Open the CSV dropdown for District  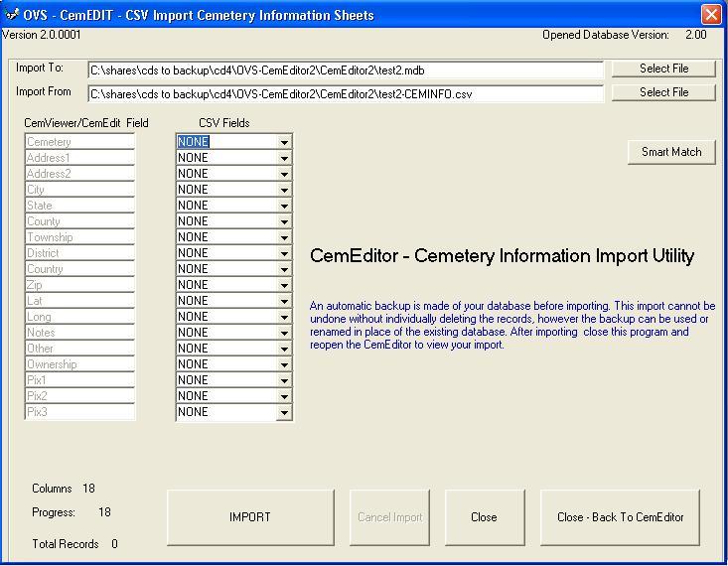pyautogui.click(x=284, y=253)
